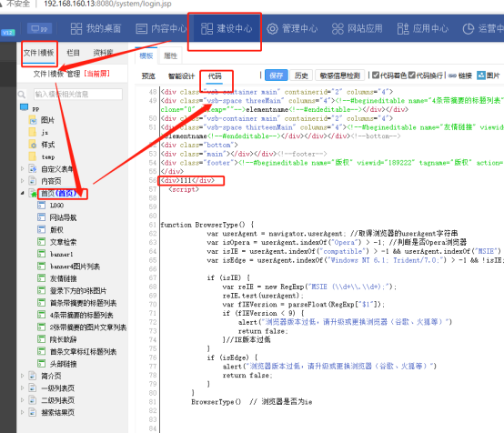Screen dimensions: 504x433
Task: Open 建设中心 in top navigation
Action: tap(227, 28)
